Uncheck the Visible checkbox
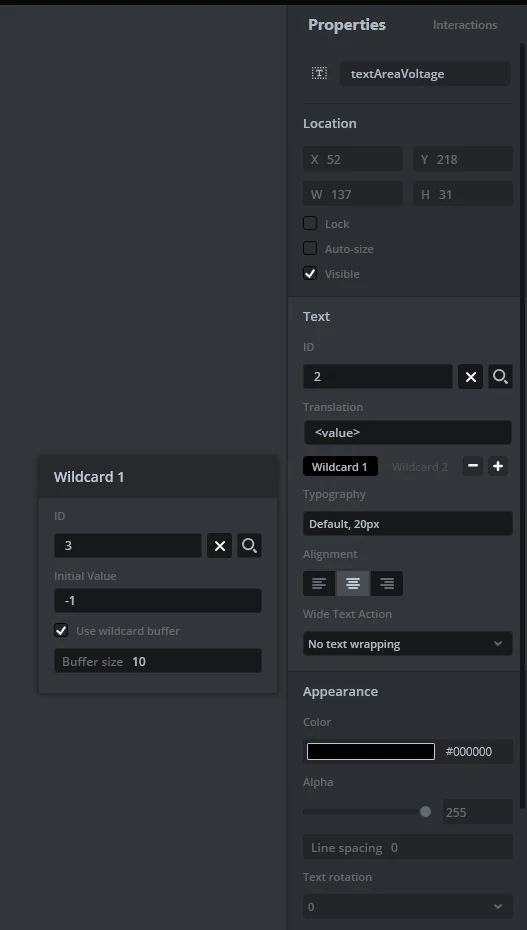This screenshot has height=930, width=527. 310,273
